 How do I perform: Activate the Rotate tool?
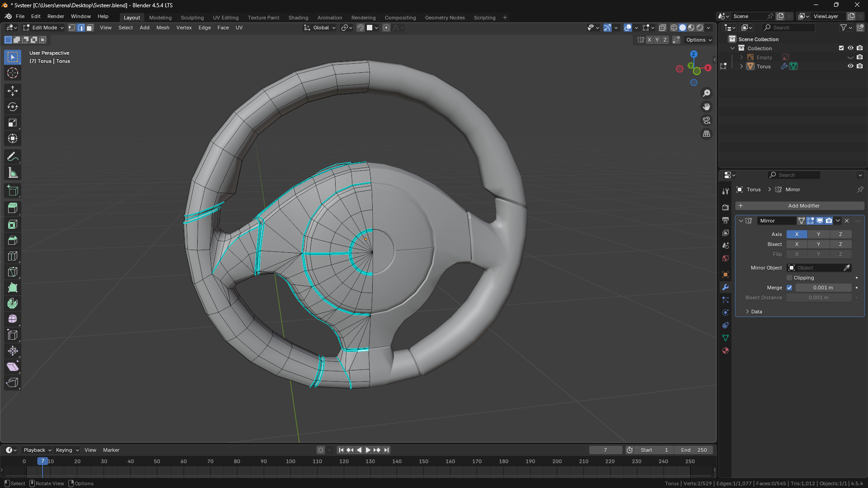[13, 107]
